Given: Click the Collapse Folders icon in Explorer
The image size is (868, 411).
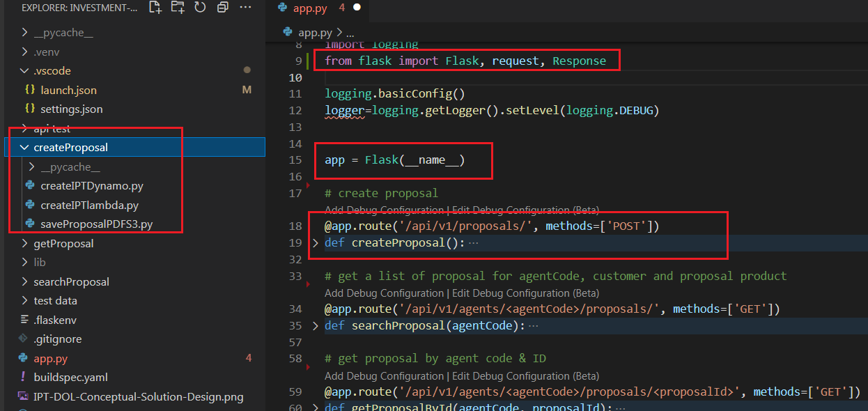Looking at the screenshot, I should [x=222, y=8].
